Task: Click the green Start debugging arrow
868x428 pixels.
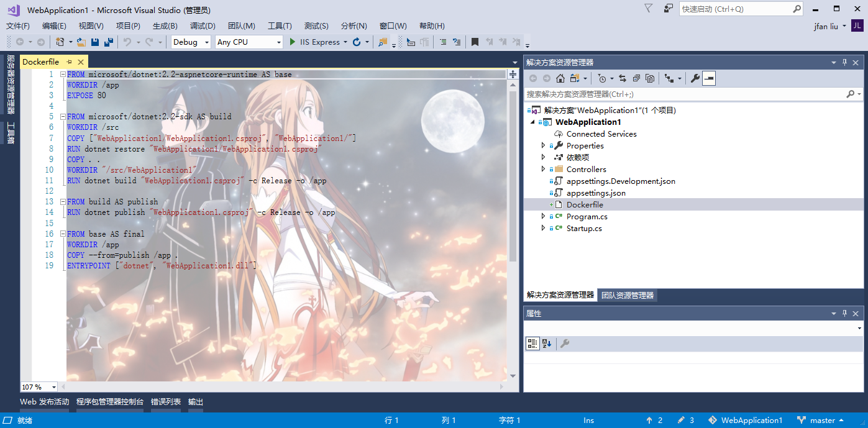Action: 293,42
